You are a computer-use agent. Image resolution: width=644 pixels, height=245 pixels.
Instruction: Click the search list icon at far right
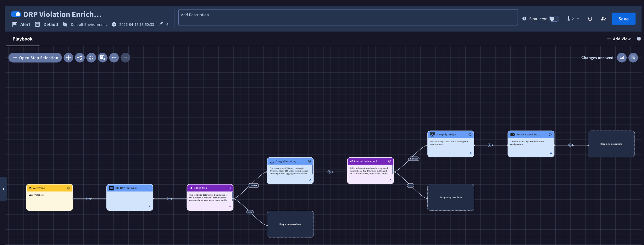click(633, 58)
